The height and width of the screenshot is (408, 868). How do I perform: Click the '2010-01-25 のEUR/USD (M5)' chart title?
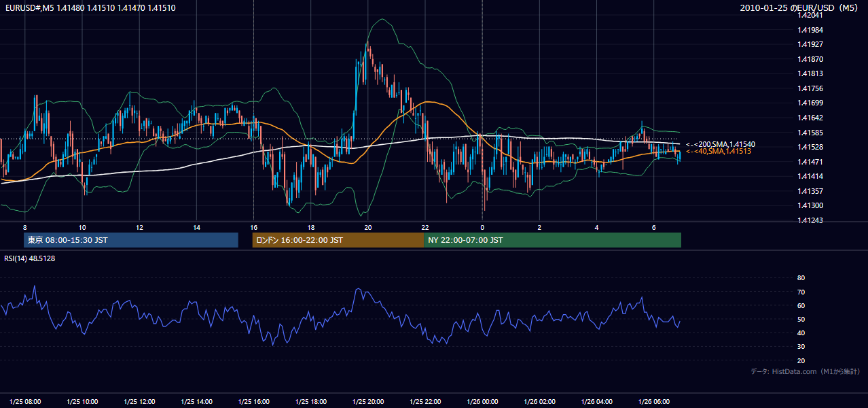[x=799, y=7]
